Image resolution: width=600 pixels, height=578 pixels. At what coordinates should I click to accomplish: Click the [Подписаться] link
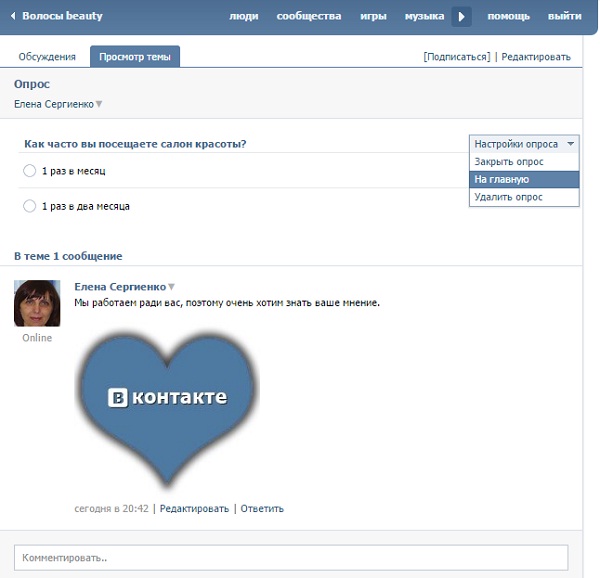[457, 57]
